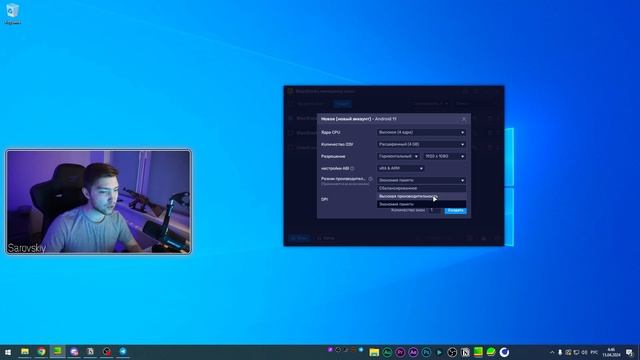
Task: Close the new instance dialog
Action: pyautogui.click(x=464, y=119)
